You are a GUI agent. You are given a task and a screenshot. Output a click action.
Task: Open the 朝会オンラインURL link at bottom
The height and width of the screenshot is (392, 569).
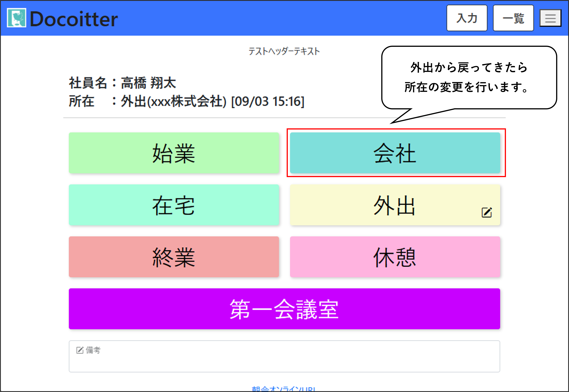coord(284,389)
